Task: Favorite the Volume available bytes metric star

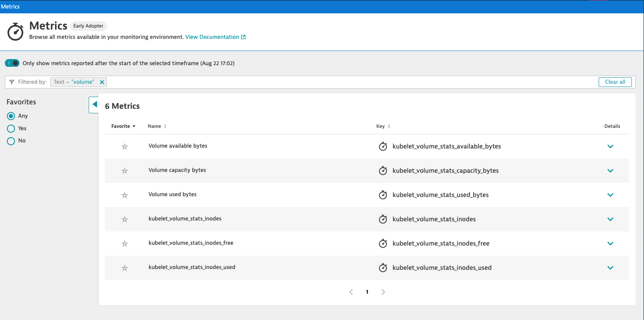Action: click(125, 146)
